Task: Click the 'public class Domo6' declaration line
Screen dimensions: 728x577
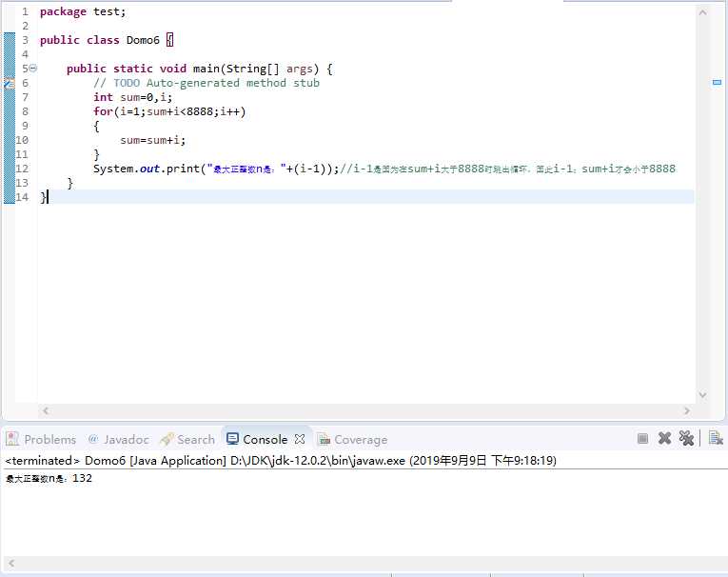Action: click(x=107, y=40)
